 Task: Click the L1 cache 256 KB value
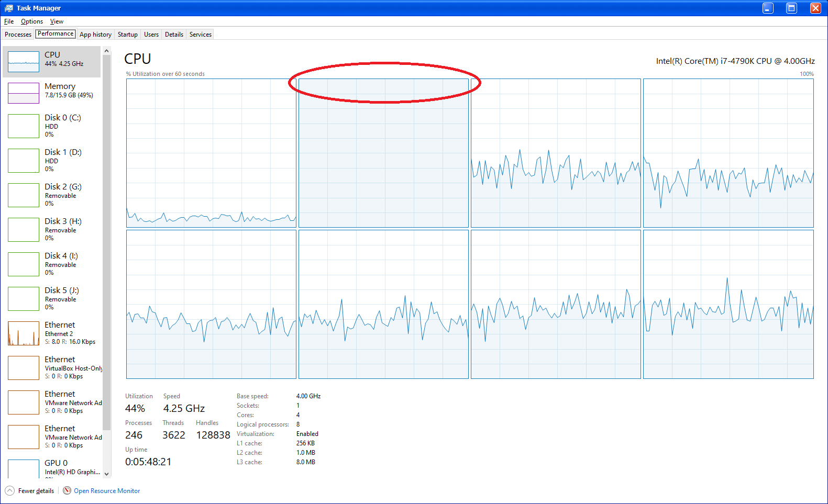(305, 443)
